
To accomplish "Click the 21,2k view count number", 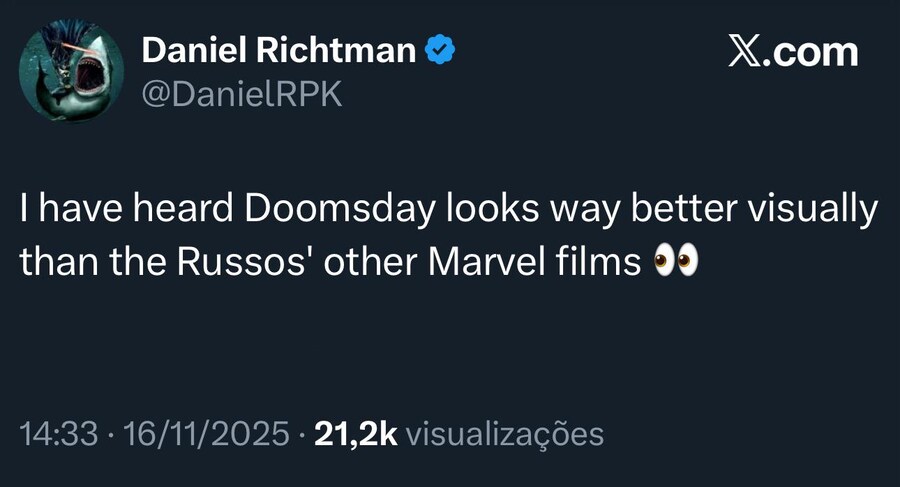I will pos(356,434).
